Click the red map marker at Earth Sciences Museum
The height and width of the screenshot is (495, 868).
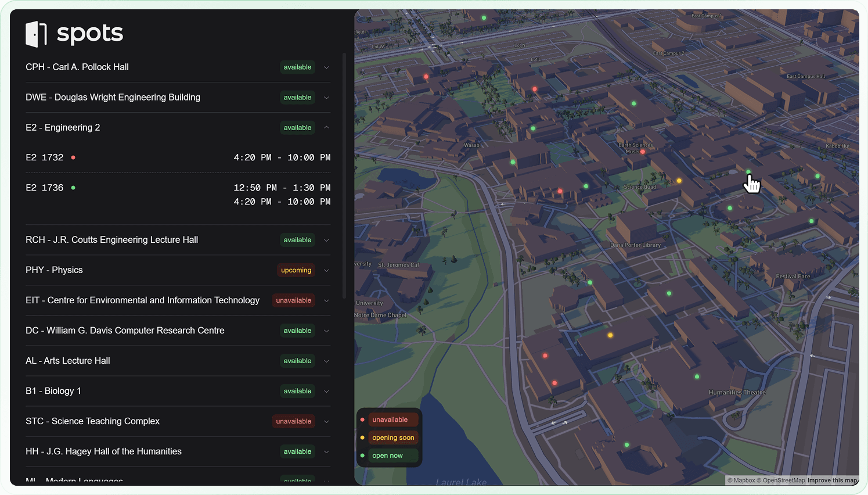click(x=643, y=152)
